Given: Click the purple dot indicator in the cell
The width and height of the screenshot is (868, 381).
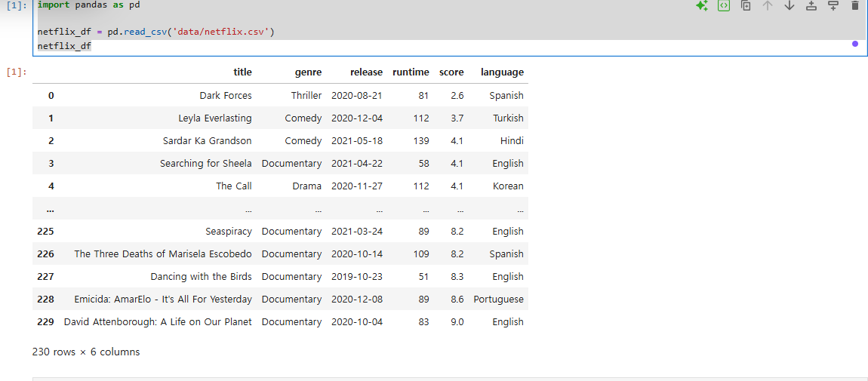Looking at the screenshot, I should tap(855, 44).
